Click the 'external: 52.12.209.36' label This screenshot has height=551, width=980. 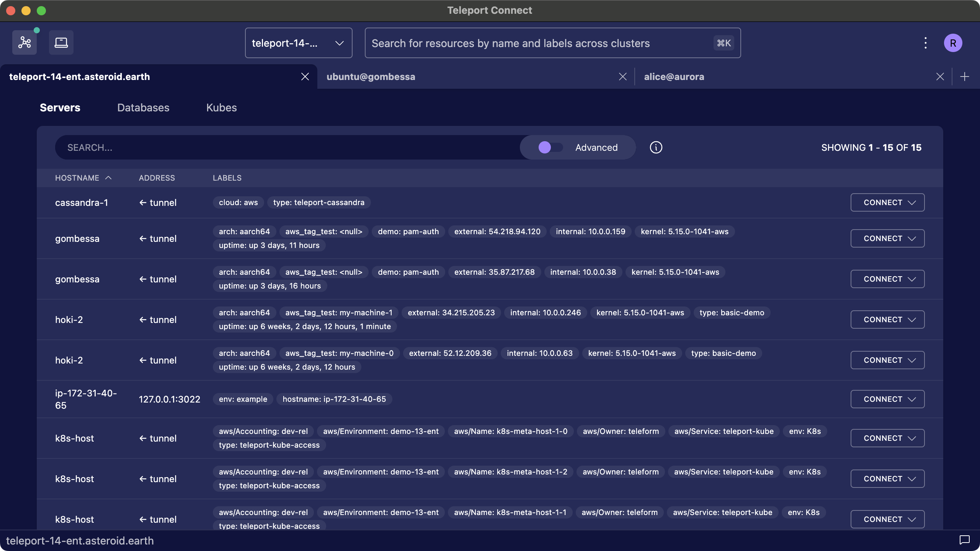[x=450, y=353]
